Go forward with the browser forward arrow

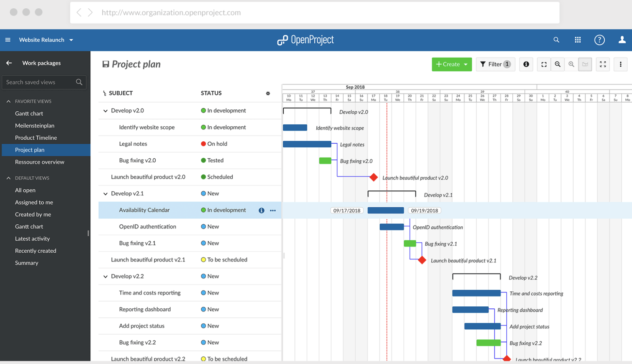(x=90, y=13)
